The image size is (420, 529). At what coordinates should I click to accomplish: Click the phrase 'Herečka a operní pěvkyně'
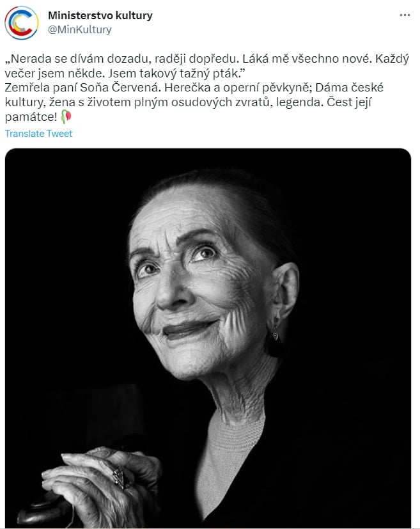pos(237,88)
